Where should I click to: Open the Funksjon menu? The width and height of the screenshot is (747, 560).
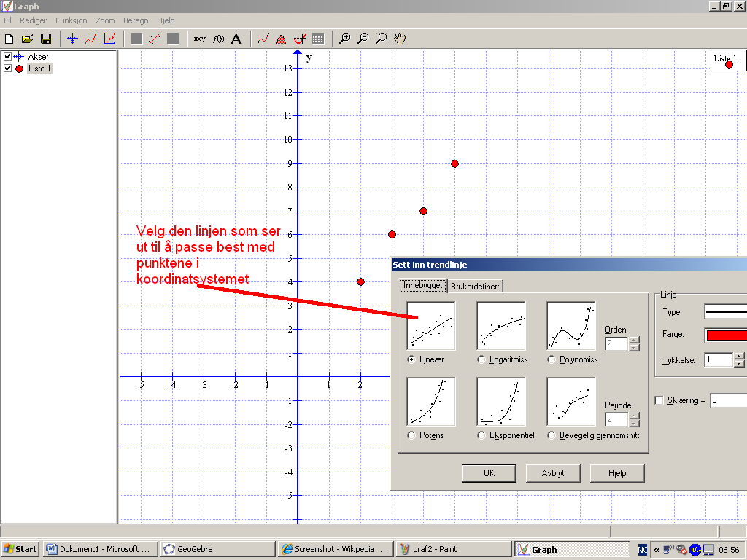tap(71, 21)
